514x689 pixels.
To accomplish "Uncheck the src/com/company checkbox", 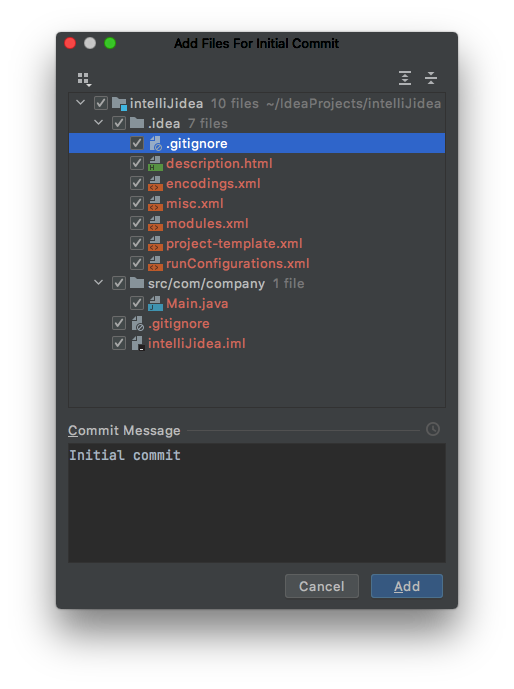I will click(x=119, y=283).
